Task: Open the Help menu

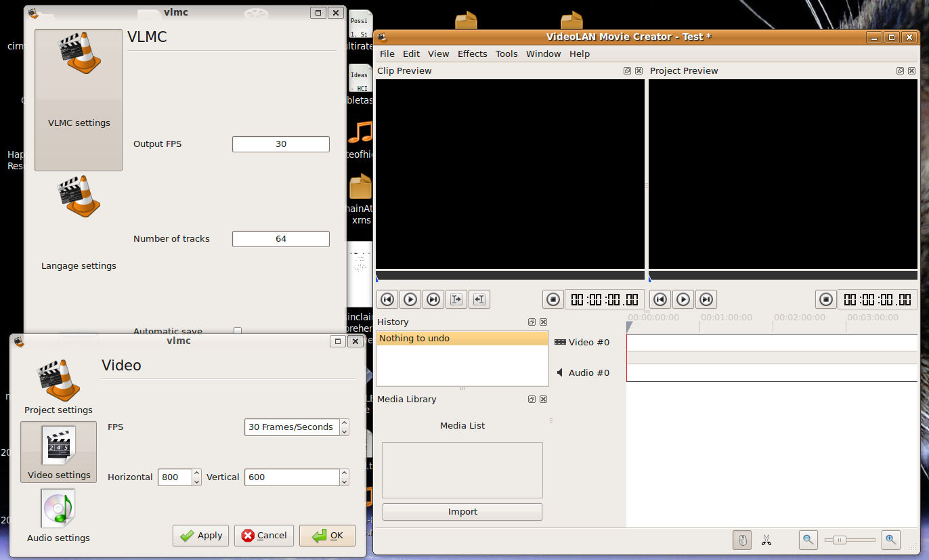Action: coord(579,54)
